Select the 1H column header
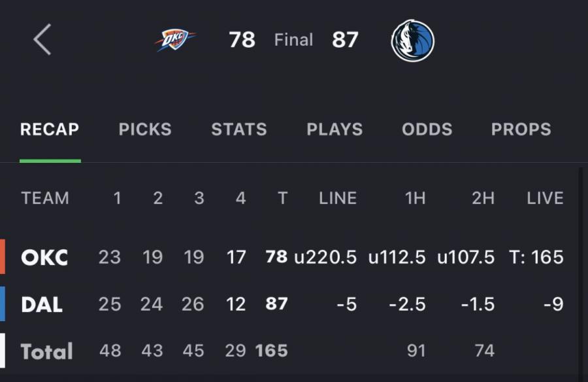Screen dimensions: 588x382 tap(415, 198)
